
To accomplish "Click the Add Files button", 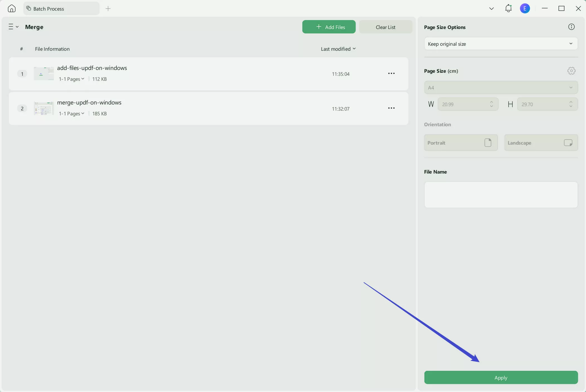I will (x=329, y=27).
